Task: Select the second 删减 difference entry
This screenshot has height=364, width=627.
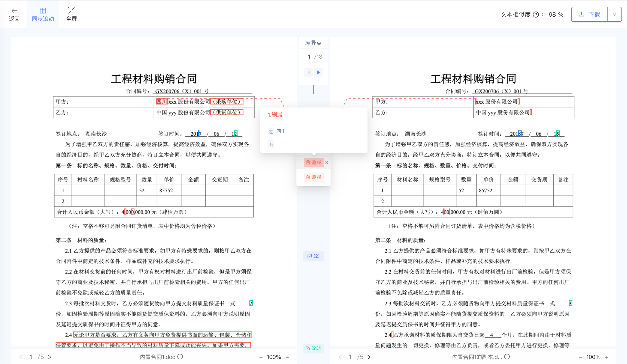Action: tap(314, 177)
